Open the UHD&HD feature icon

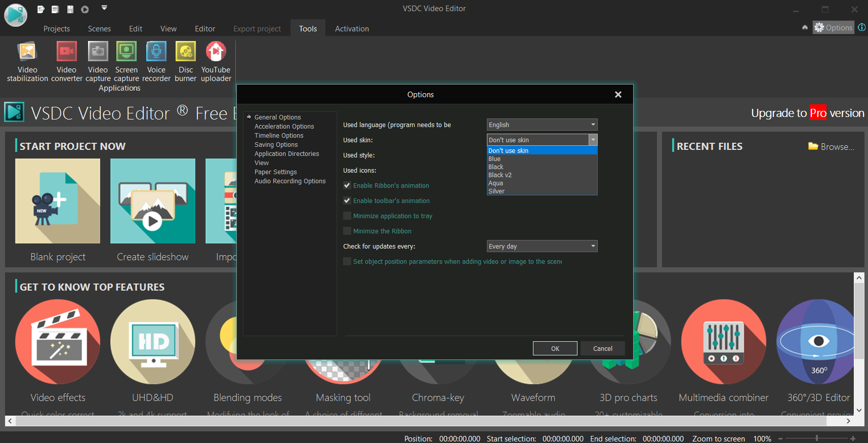(x=153, y=342)
